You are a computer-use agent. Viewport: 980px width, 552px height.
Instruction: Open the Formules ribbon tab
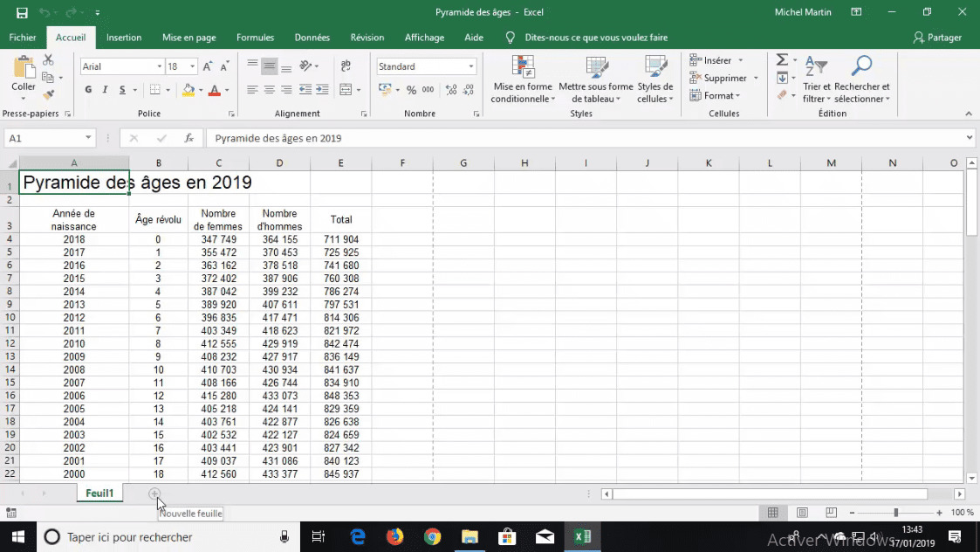[x=255, y=38]
